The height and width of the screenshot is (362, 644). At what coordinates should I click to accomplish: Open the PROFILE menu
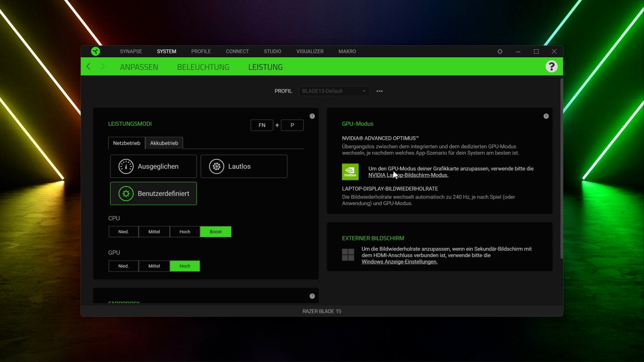click(201, 51)
